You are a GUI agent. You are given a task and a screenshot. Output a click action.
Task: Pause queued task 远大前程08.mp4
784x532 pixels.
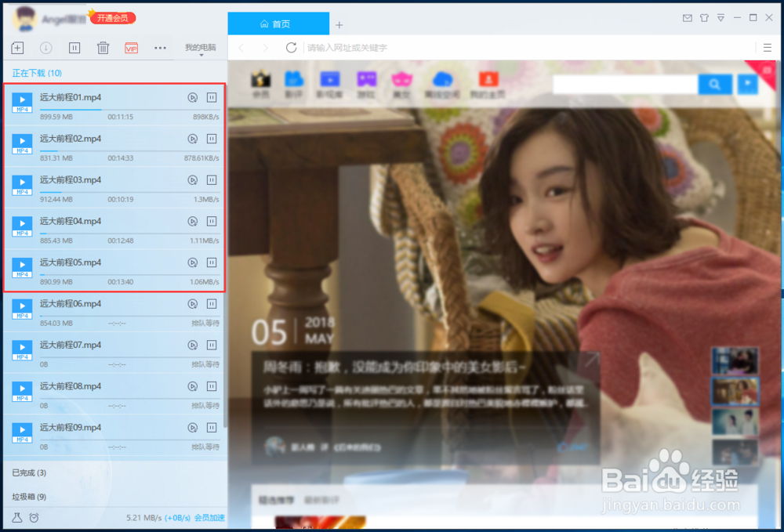coord(212,386)
